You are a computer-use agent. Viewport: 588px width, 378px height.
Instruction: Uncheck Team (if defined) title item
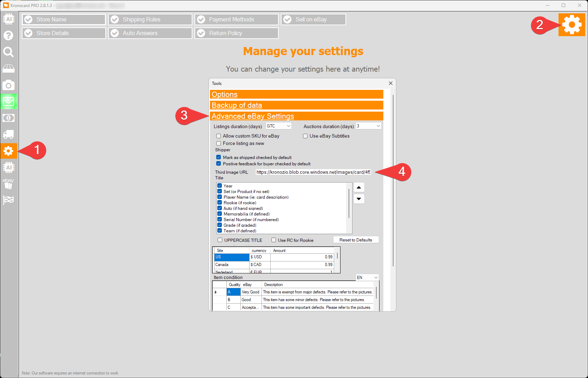(x=219, y=231)
